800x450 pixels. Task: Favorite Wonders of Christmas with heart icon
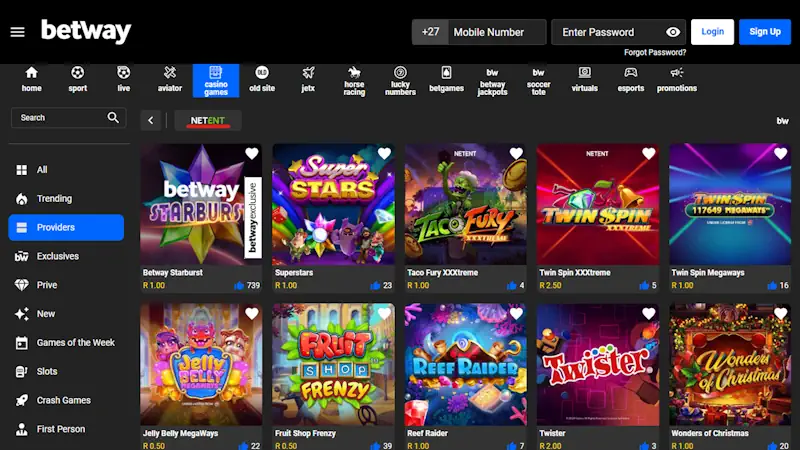[x=781, y=314]
